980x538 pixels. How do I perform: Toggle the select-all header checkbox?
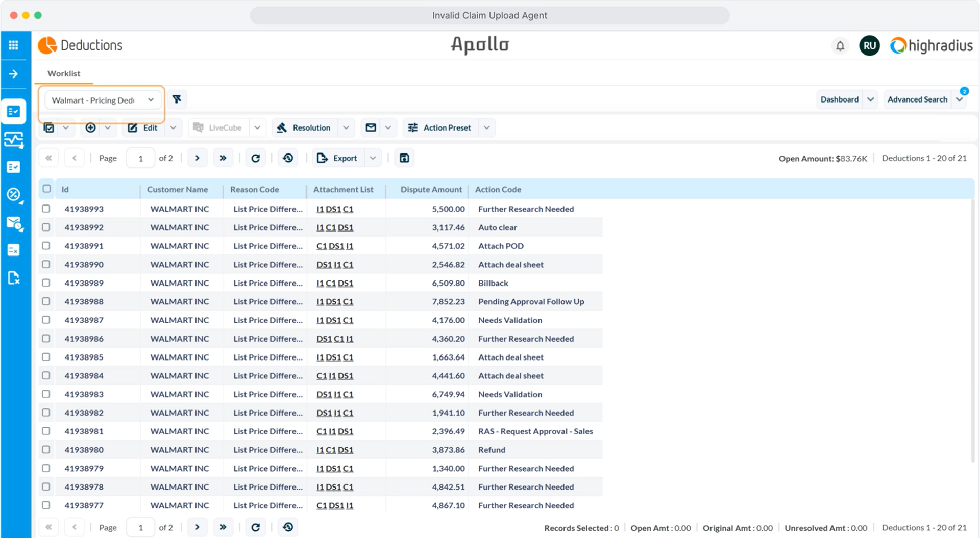(46, 189)
